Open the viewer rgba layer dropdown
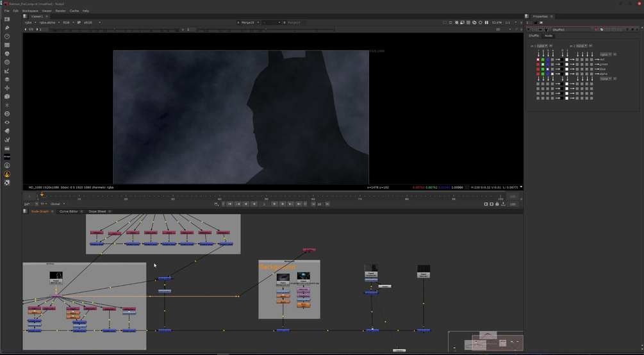 tap(31, 22)
